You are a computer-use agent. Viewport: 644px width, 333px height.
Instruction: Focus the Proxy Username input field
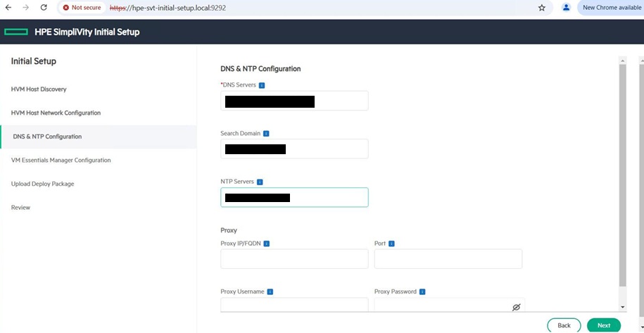click(x=294, y=304)
